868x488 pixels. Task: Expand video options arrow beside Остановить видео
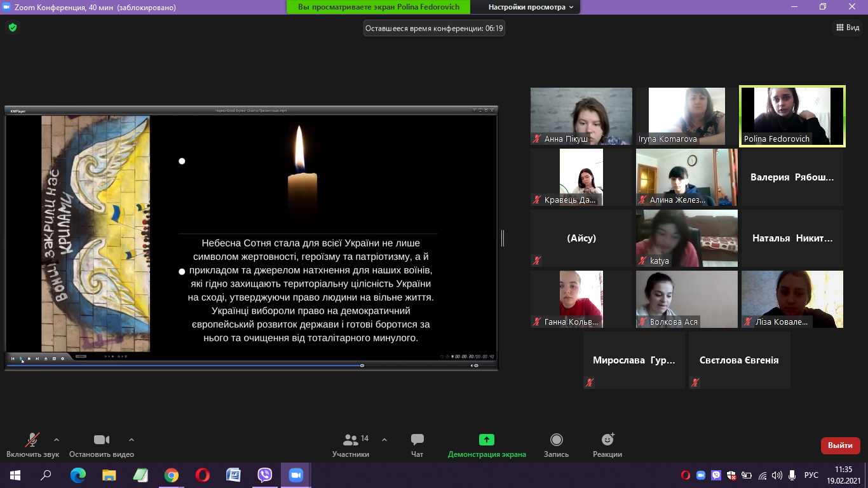pos(132,439)
